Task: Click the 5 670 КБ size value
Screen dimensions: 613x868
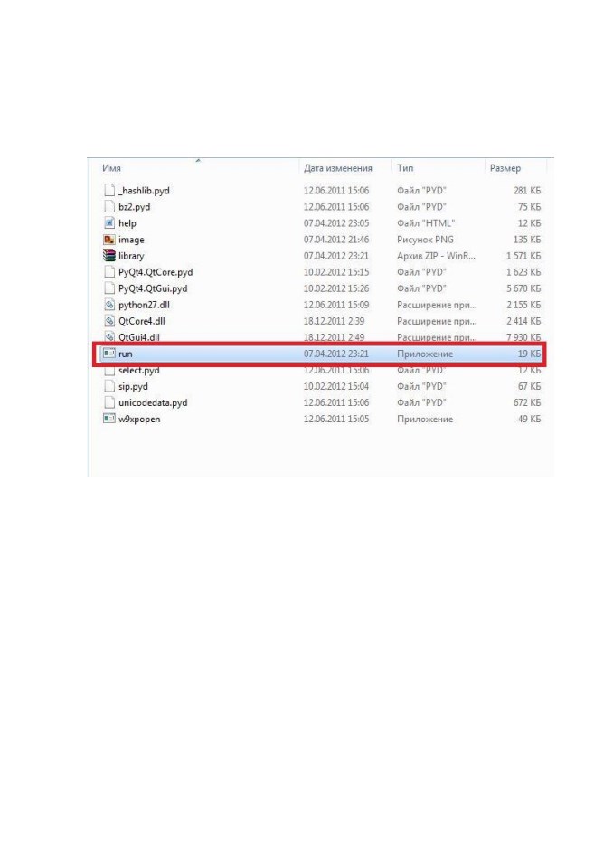Action: pos(523,288)
